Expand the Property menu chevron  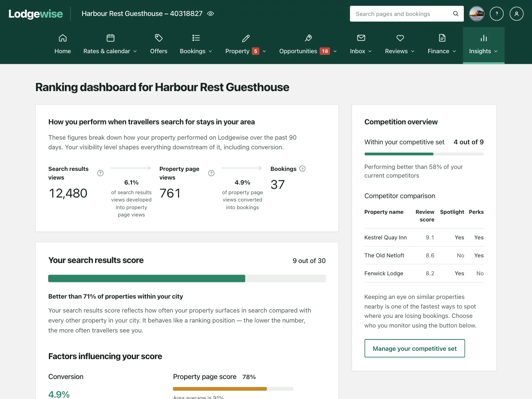264,51
